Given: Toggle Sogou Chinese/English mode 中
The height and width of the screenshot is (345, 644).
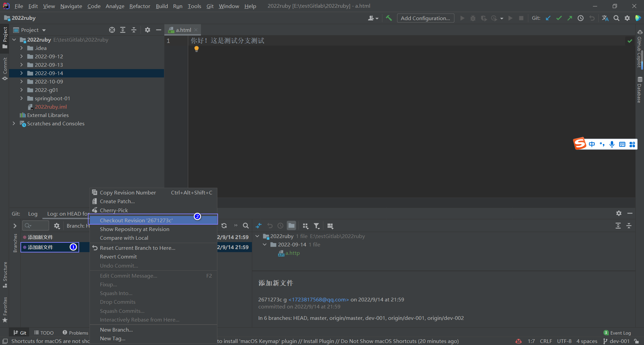Looking at the screenshot, I should pos(592,144).
